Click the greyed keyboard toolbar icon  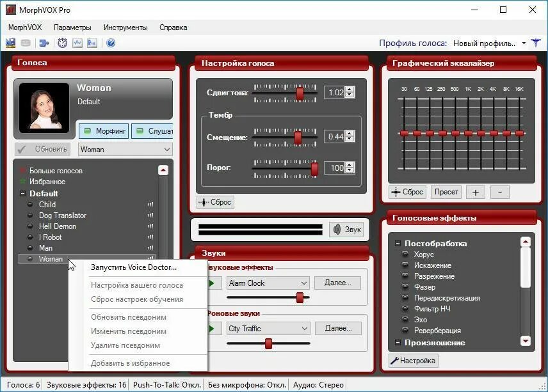(26, 43)
